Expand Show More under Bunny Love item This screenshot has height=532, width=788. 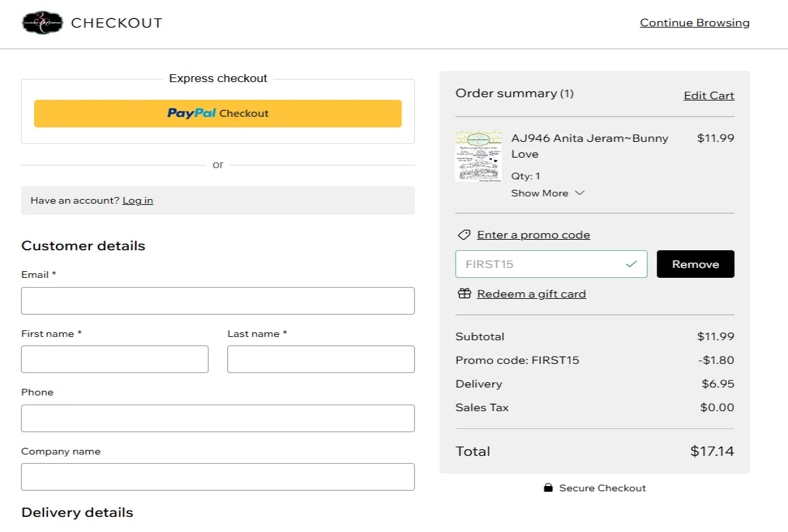click(x=541, y=193)
